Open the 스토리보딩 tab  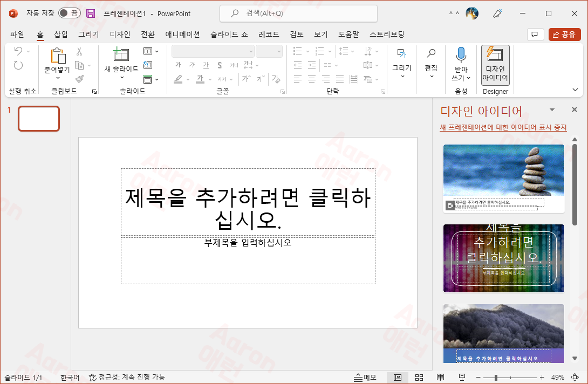(387, 35)
